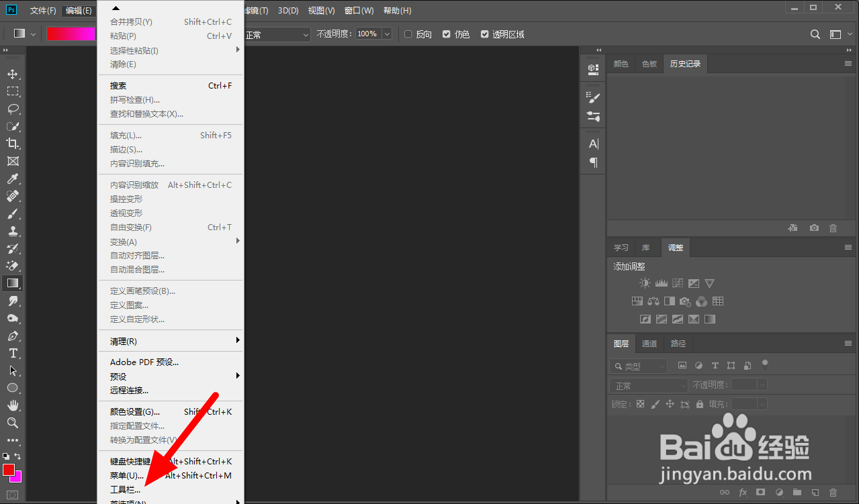Select the Zoom tool

click(x=13, y=423)
